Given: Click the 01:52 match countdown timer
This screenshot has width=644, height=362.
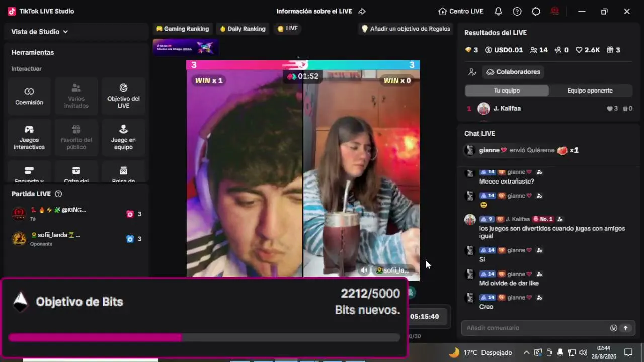Looking at the screenshot, I should pos(302,76).
